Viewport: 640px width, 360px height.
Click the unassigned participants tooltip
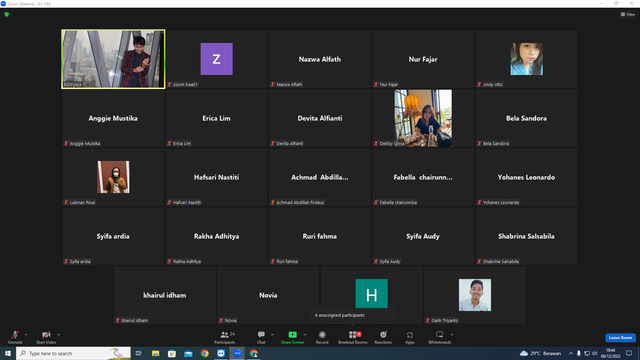353,316
